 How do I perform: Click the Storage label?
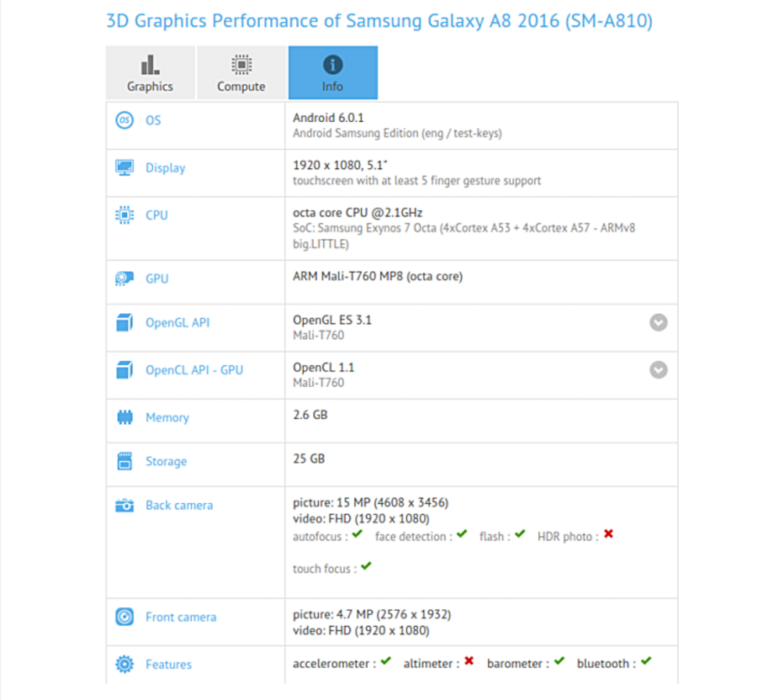(166, 462)
